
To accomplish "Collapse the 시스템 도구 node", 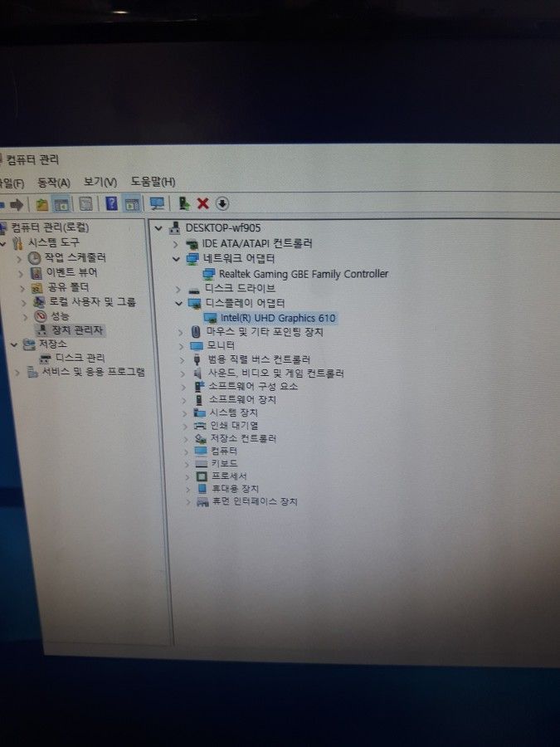I will tap(2, 244).
